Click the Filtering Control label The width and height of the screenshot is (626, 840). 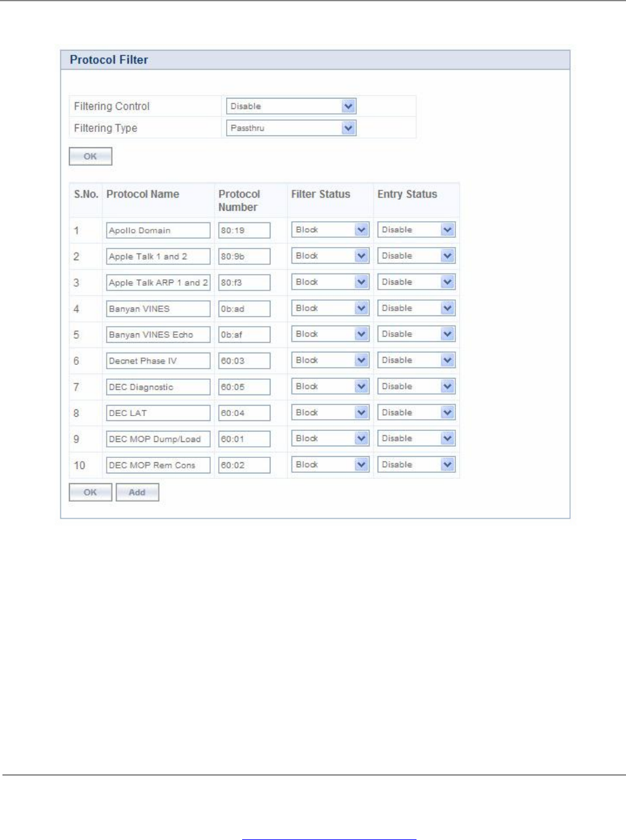[112, 107]
